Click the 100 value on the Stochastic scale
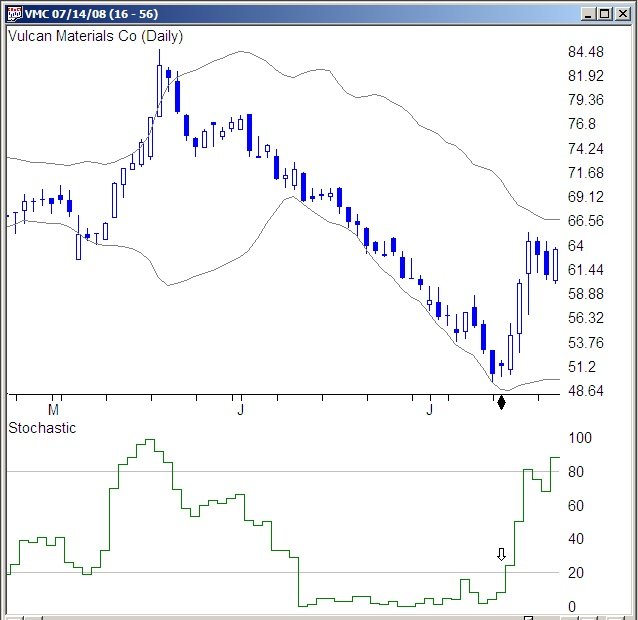This screenshot has width=638, height=620. 580,438
